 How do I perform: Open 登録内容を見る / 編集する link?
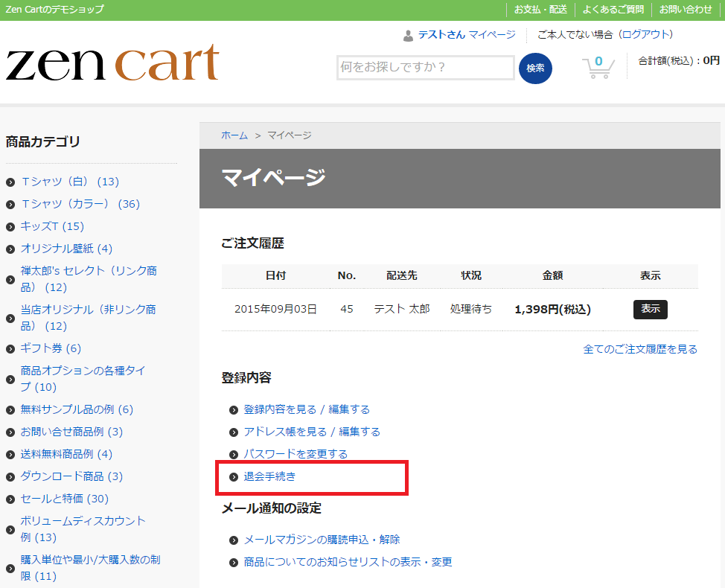[x=307, y=409]
